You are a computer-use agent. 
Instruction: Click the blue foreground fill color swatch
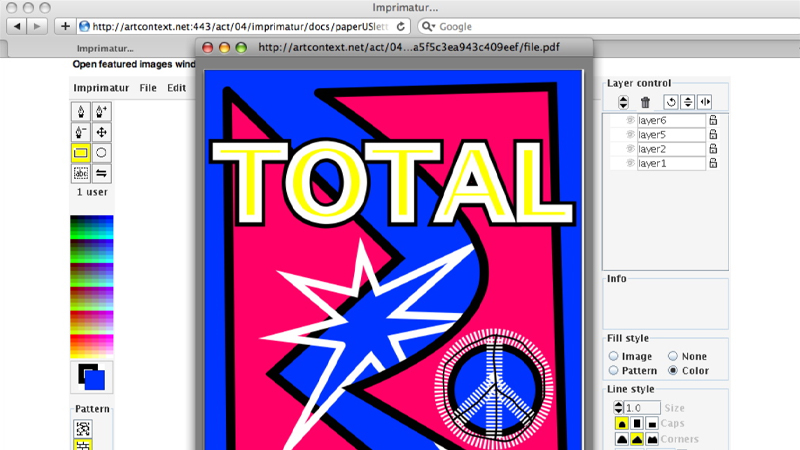(x=96, y=380)
